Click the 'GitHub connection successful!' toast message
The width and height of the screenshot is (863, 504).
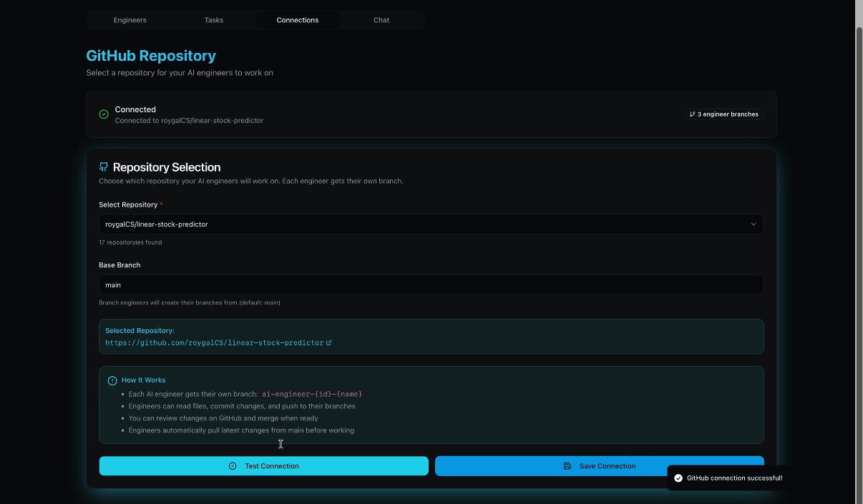(x=735, y=478)
